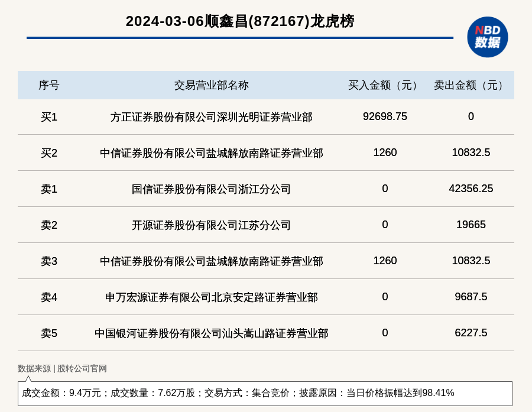Select 交易方式：集合竞价 in summary box
The image size is (532, 412).
click(246, 393)
